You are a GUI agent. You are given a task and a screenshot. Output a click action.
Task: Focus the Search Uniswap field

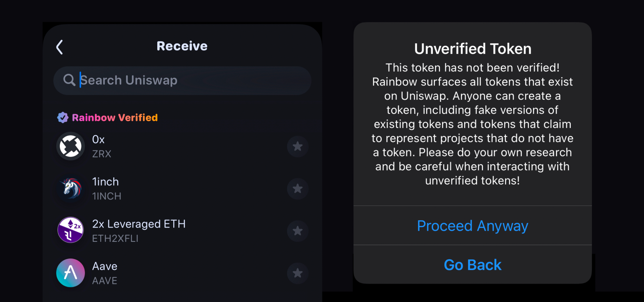(188, 81)
